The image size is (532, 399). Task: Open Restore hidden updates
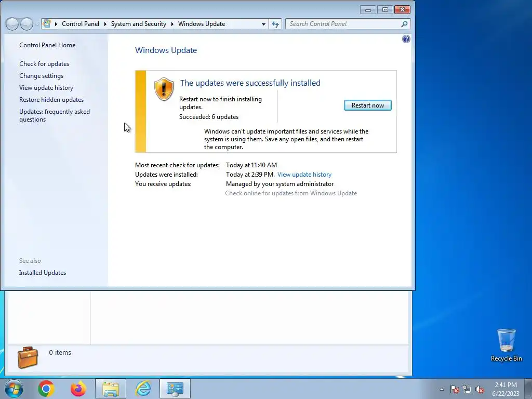tap(51, 99)
